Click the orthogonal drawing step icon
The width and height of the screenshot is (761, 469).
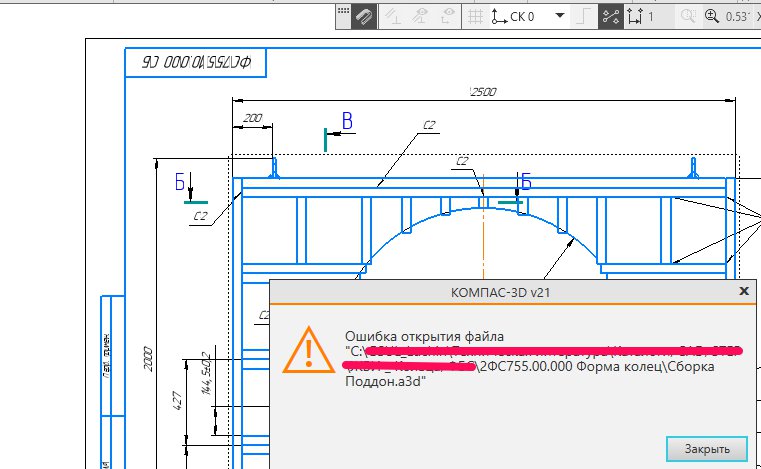(583, 17)
